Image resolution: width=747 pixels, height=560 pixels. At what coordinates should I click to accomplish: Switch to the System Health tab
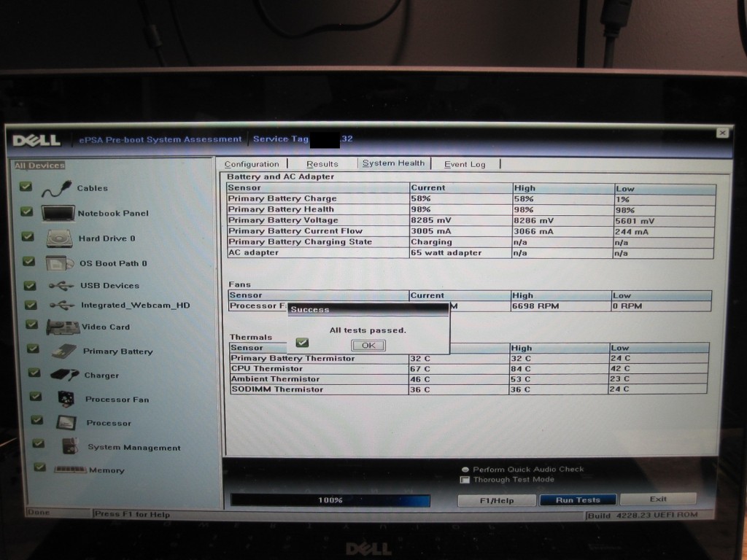pos(393,163)
